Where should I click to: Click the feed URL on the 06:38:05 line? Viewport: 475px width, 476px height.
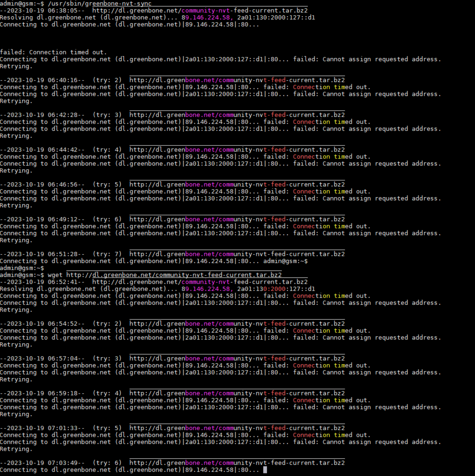click(200, 11)
